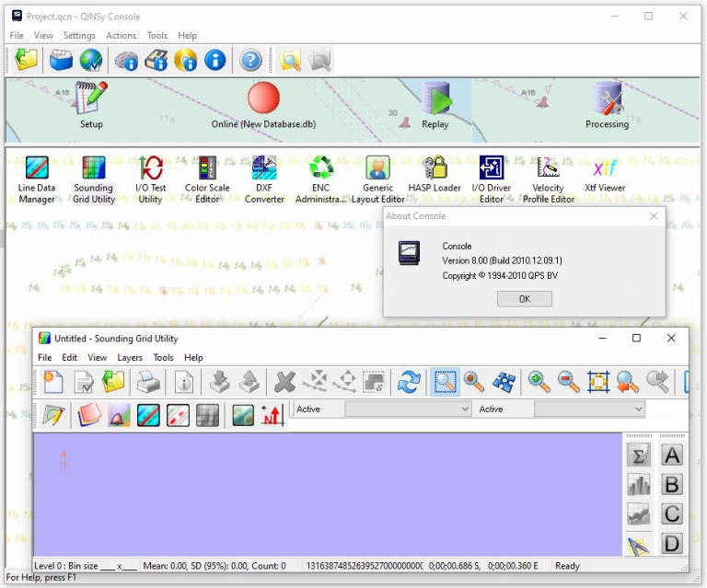
Task: Click the blue info circle icon in Console toolbar
Action: coord(215,60)
